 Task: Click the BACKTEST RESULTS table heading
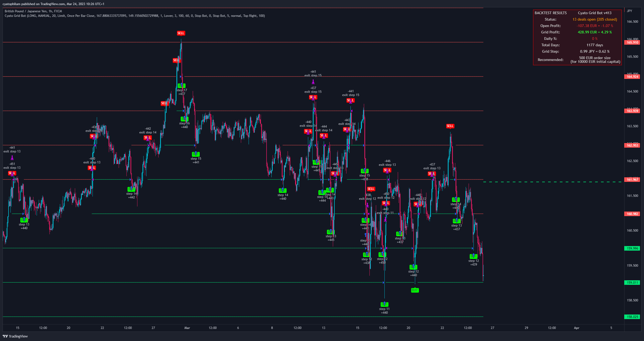[x=550, y=13]
